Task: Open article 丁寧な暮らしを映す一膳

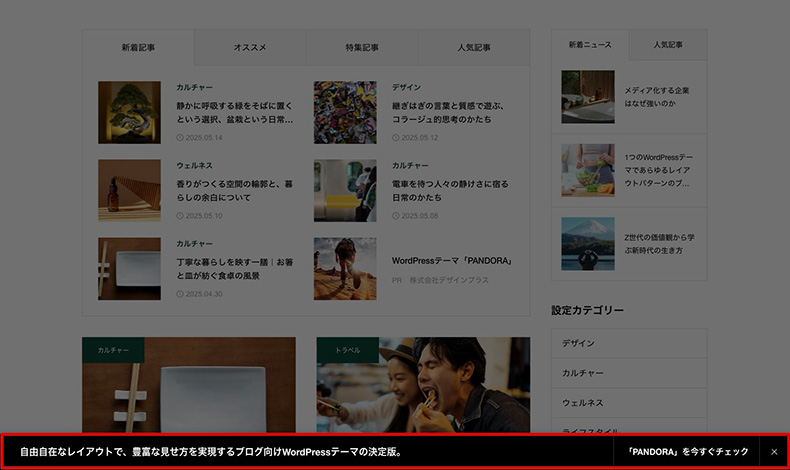Action: (x=234, y=269)
